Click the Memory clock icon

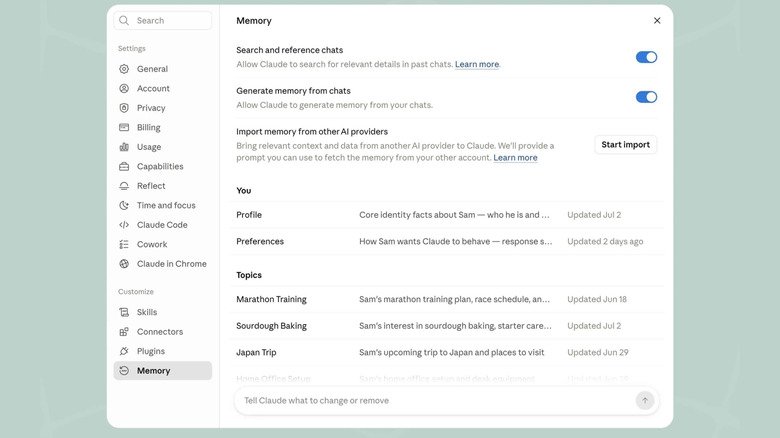(x=124, y=370)
